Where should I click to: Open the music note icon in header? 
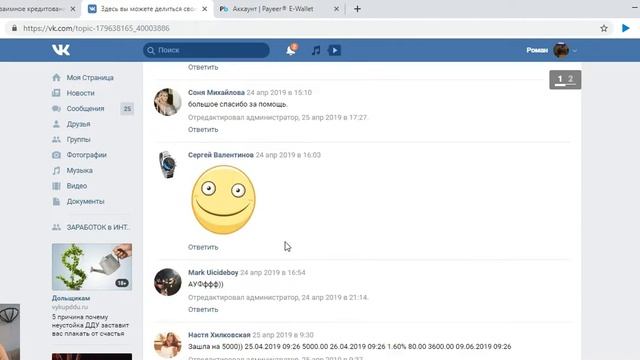click(x=316, y=50)
